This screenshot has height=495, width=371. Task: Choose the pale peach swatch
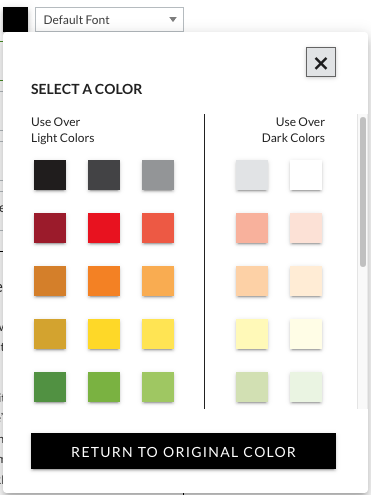pos(252,281)
